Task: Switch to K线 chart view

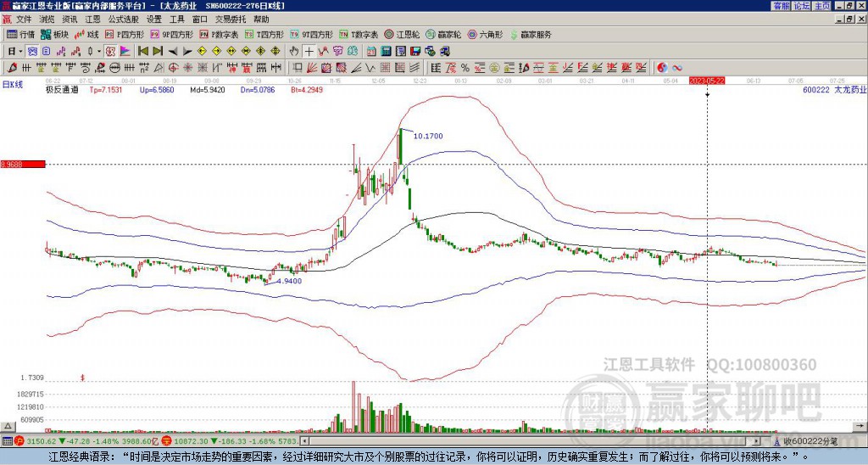Action: (x=87, y=34)
